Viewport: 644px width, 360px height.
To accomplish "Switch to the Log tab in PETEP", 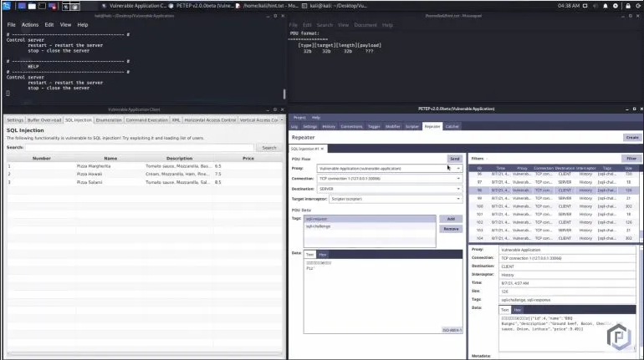I will [294, 127].
